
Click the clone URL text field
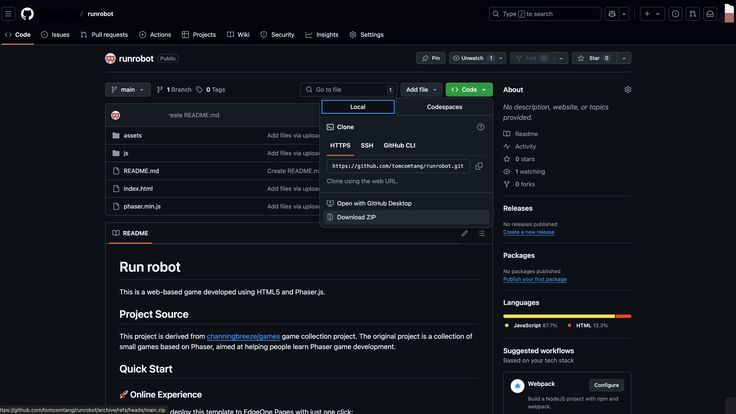(x=398, y=166)
